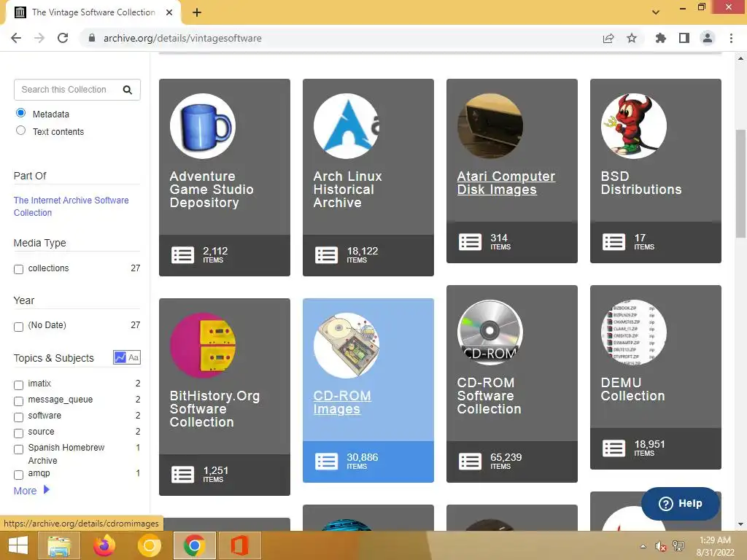Click the yellow cassette tapes thumbnail
The height and width of the screenshot is (560, 747).
pyautogui.click(x=203, y=345)
